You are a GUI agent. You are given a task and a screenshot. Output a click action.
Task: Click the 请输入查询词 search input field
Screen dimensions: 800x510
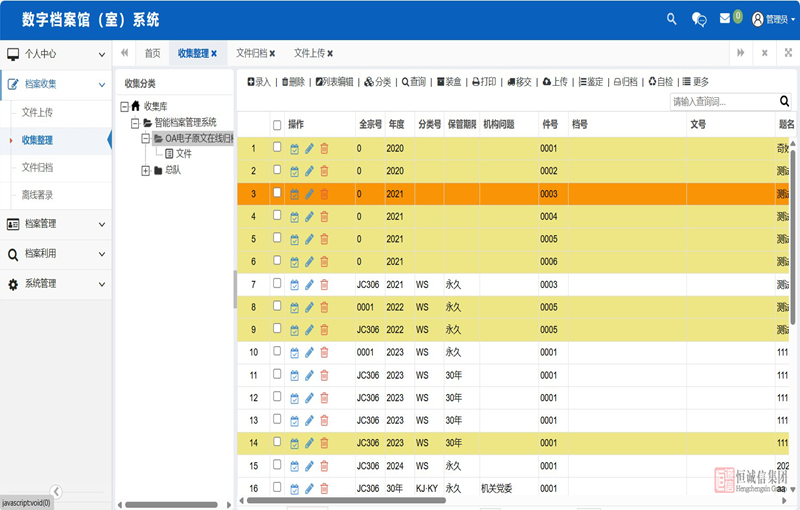pyautogui.click(x=722, y=101)
